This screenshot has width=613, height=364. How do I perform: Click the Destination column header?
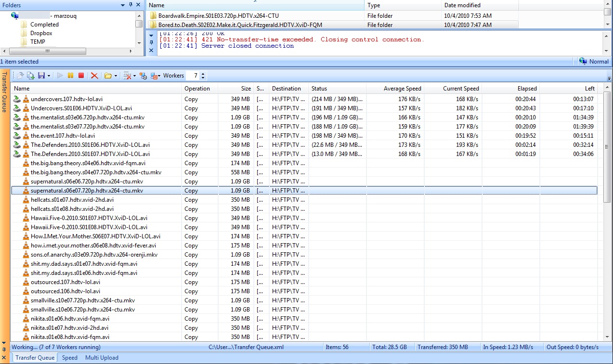click(286, 89)
